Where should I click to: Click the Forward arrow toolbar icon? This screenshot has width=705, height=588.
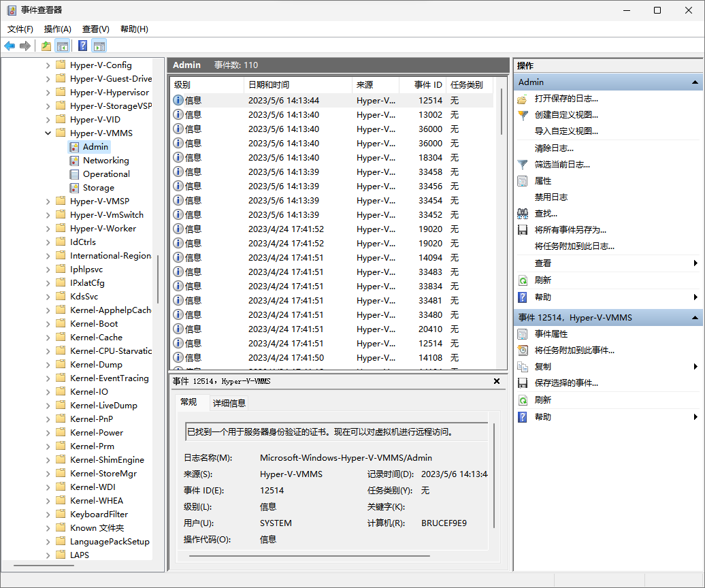pos(25,46)
